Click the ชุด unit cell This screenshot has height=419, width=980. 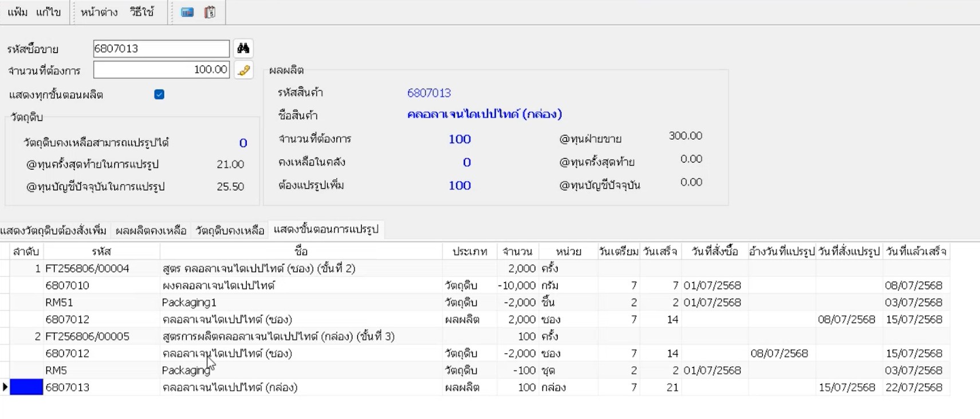click(568, 371)
